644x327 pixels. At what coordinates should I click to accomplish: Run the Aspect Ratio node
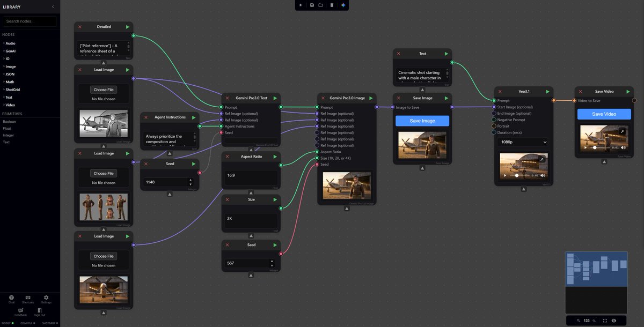275,156
